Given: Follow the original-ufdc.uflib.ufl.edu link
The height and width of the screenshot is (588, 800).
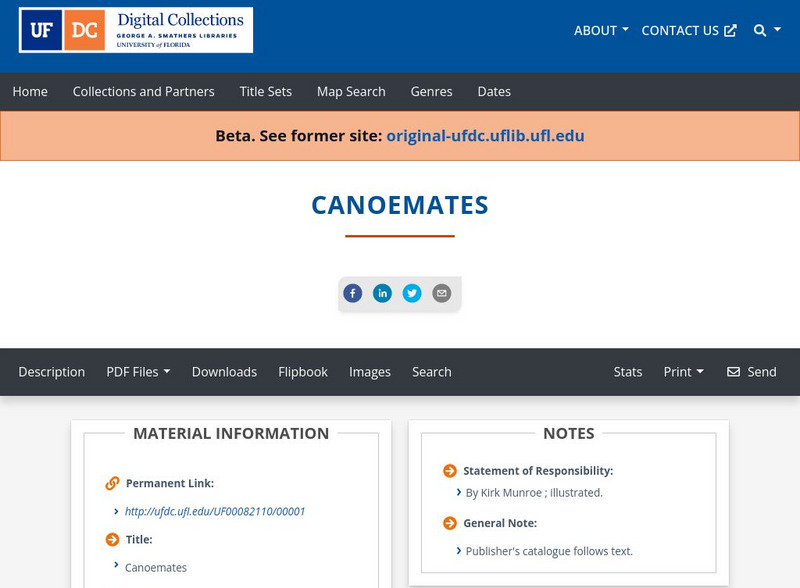Looking at the screenshot, I should coord(485,136).
